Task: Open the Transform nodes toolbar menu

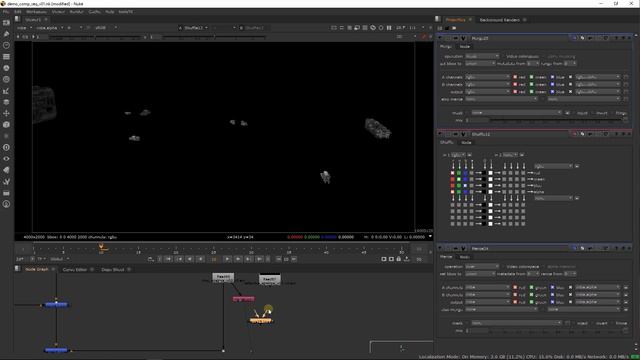Action: click(x=6, y=113)
